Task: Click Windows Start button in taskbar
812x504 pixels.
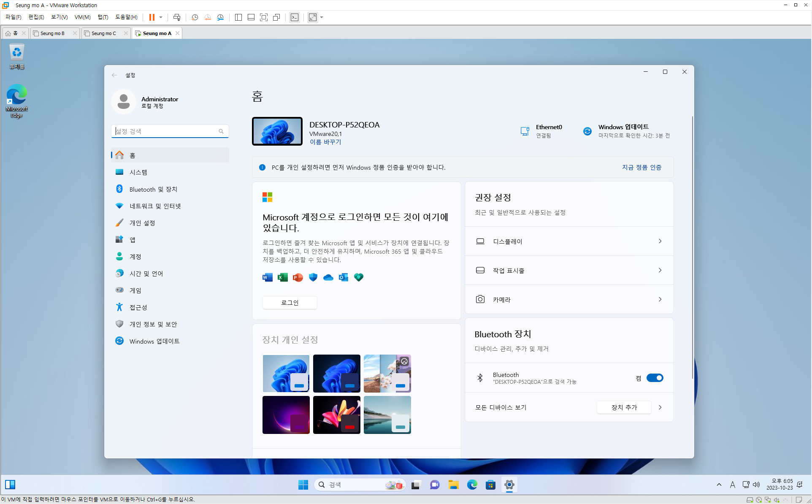Action: pyautogui.click(x=303, y=485)
